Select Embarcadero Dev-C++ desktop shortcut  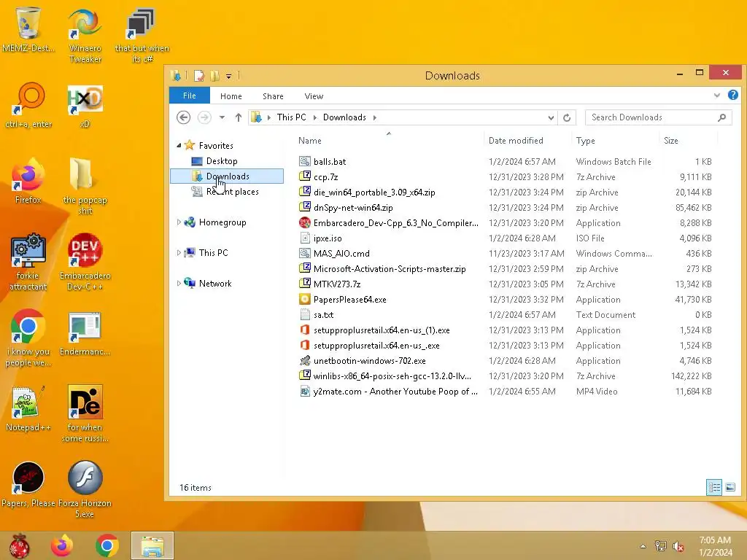tap(85, 262)
